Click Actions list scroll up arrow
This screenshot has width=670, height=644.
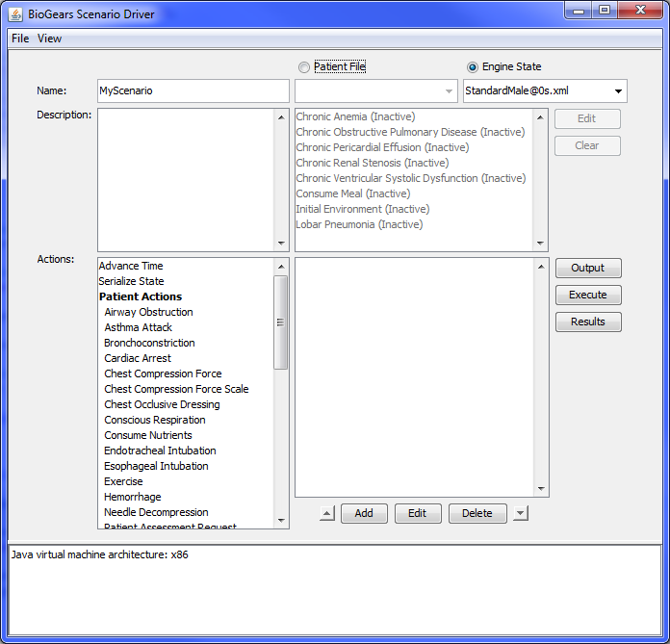point(281,267)
